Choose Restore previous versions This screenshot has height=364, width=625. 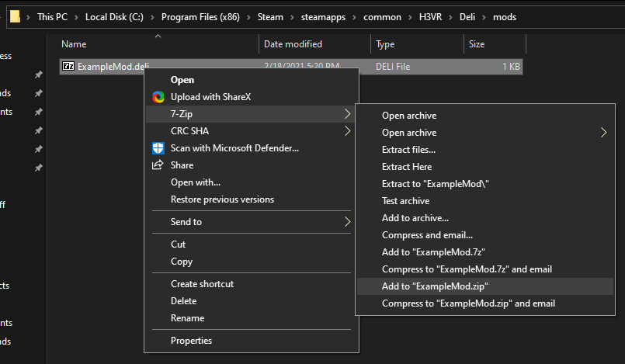click(x=252, y=199)
